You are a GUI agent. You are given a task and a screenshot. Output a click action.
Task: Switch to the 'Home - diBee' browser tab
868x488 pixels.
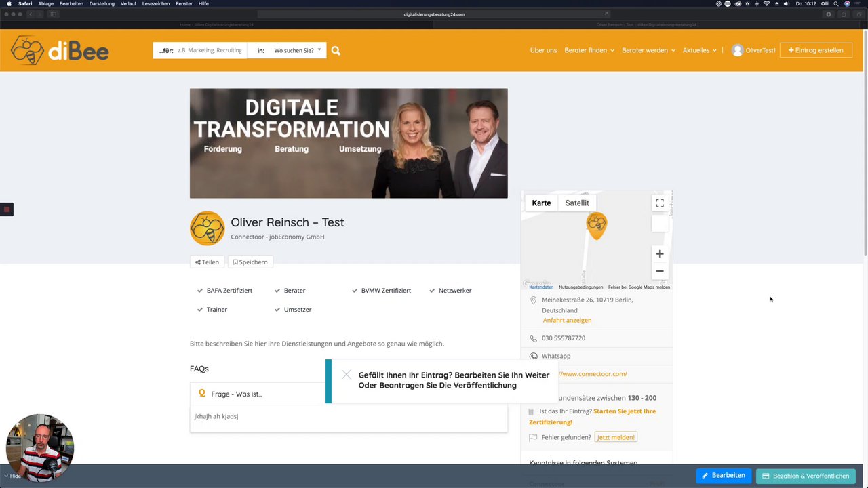217,24
